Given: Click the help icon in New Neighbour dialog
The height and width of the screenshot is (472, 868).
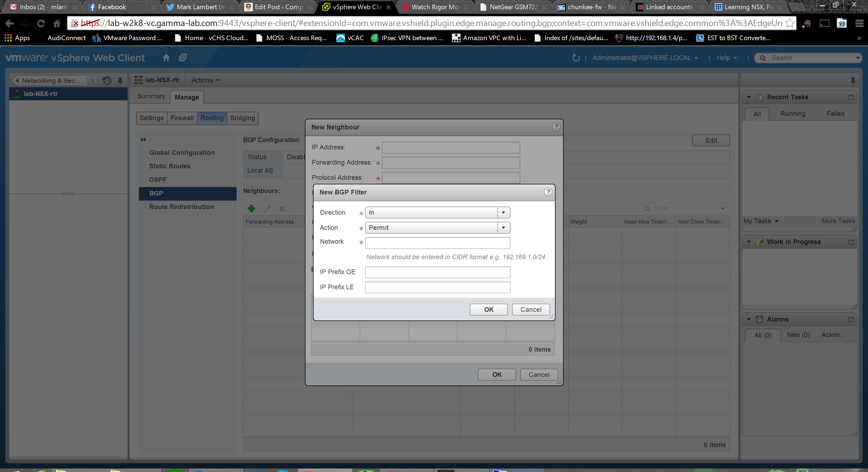Looking at the screenshot, I should 556,127.
